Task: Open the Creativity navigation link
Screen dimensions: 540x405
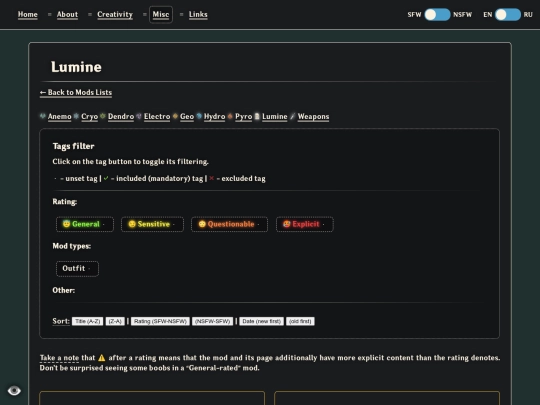Action: [x=115, y=14]
